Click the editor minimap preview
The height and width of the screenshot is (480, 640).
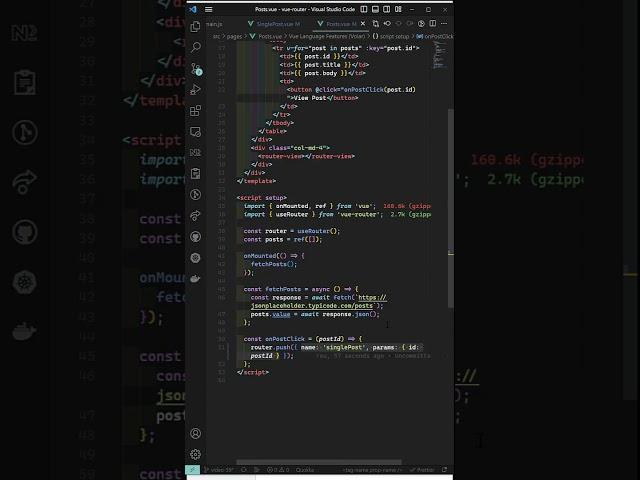coord(438,55)
